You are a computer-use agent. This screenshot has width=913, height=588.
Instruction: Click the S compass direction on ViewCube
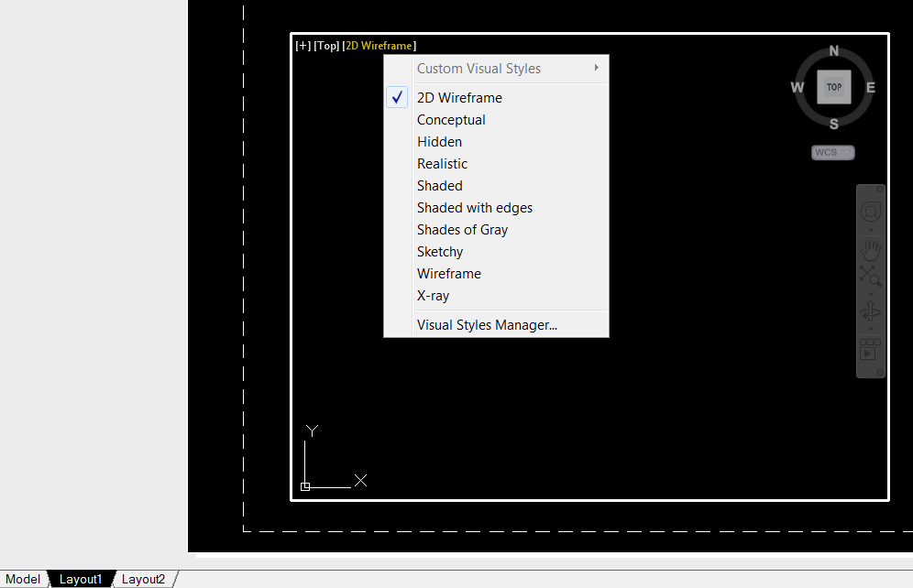[x=834, y=124]
